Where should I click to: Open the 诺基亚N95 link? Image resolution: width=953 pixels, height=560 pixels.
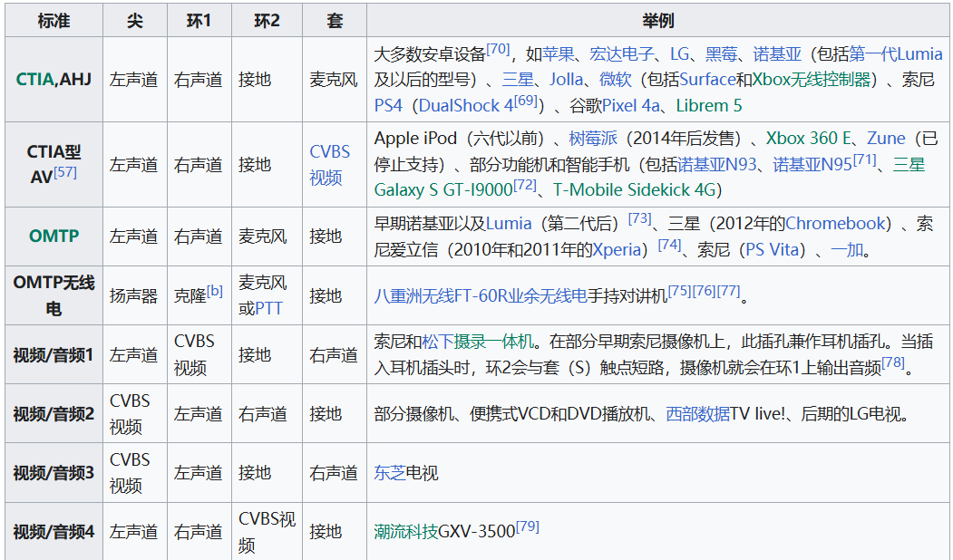tap(812, 165)
